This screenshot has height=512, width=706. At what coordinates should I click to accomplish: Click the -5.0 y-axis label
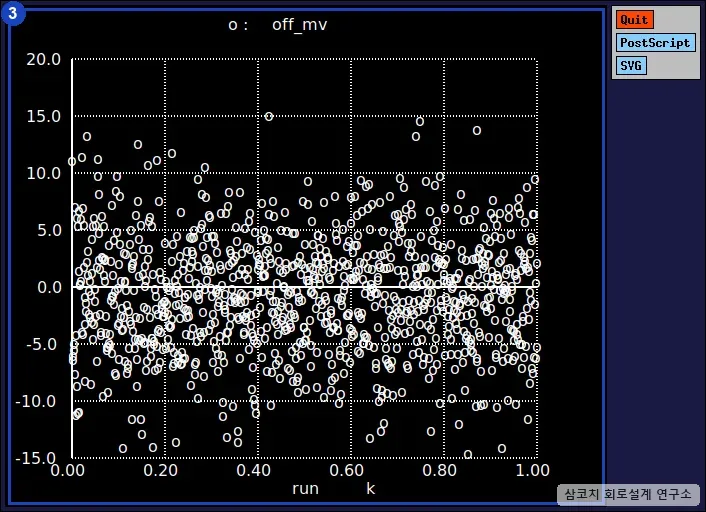click(43, 344)
